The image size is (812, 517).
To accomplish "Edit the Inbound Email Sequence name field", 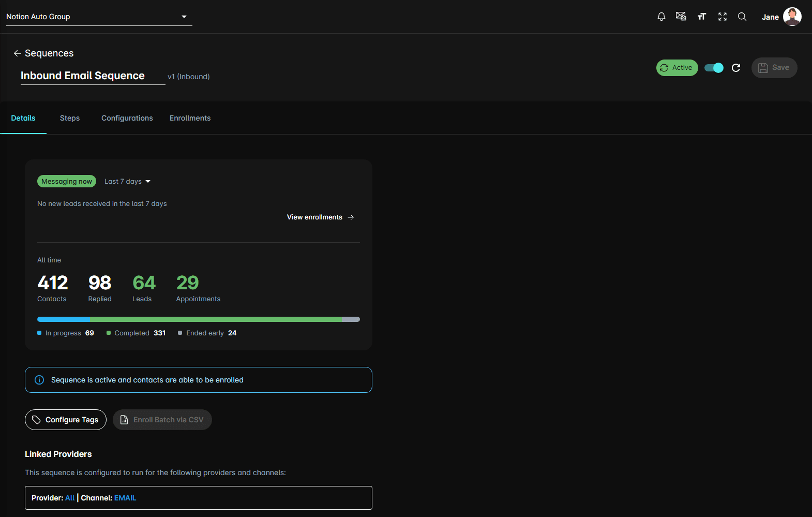I will pos(93,76).
